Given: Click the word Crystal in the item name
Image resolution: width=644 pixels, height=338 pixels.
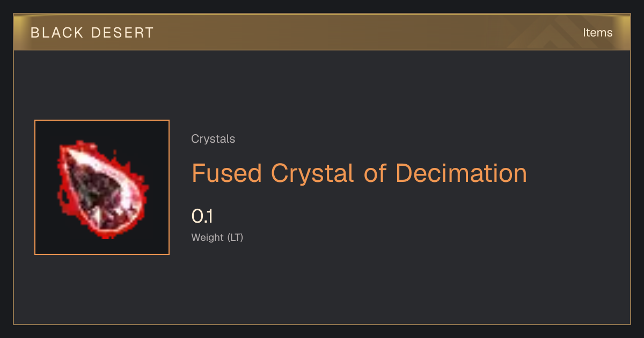Looking at the screenshot, I should click(x=312, y=173).
